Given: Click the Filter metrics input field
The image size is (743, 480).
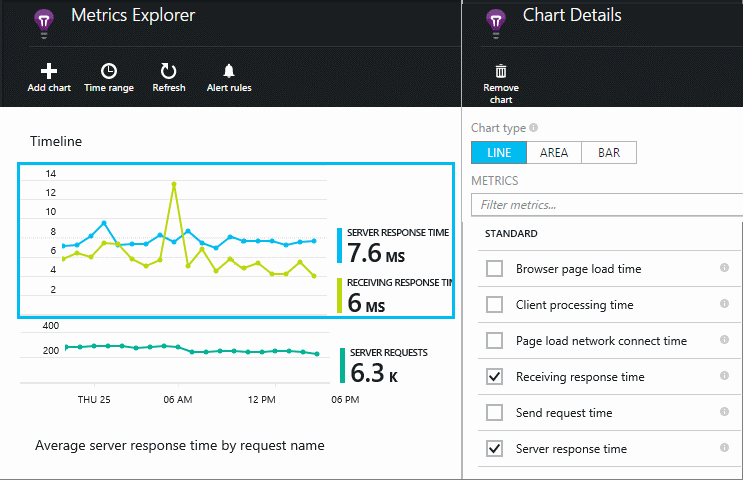Looking at the screenshot, I should pyautogui.click(x=607, y=205).
